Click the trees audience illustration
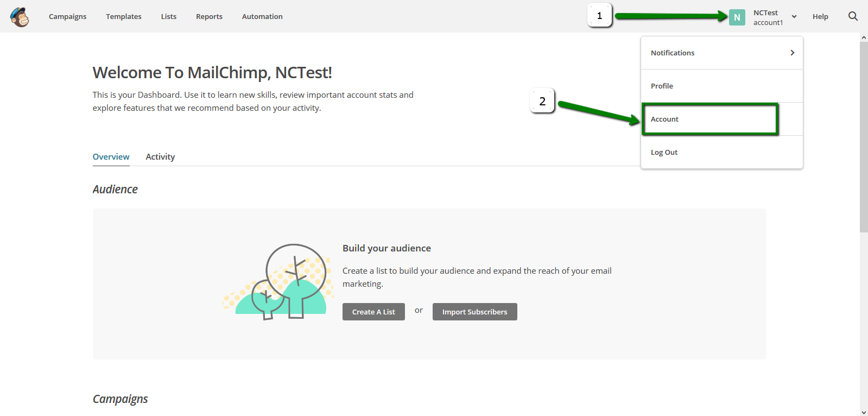 click(x=278, y=281)
